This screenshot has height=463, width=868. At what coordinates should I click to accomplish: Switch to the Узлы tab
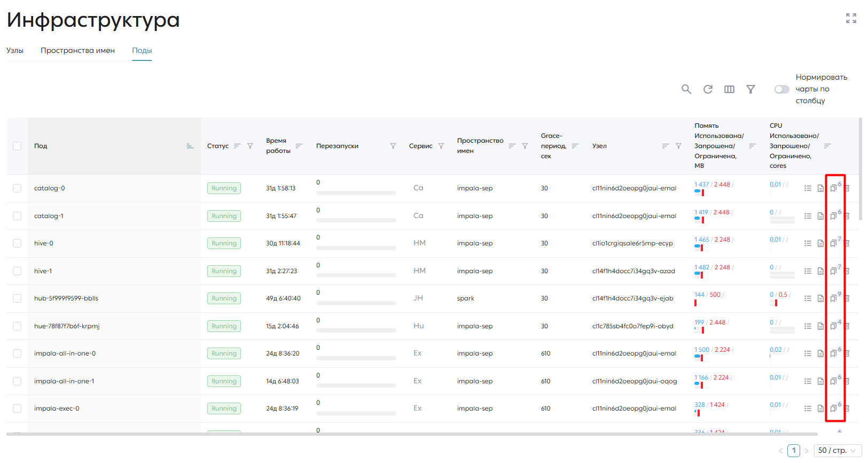15,50
